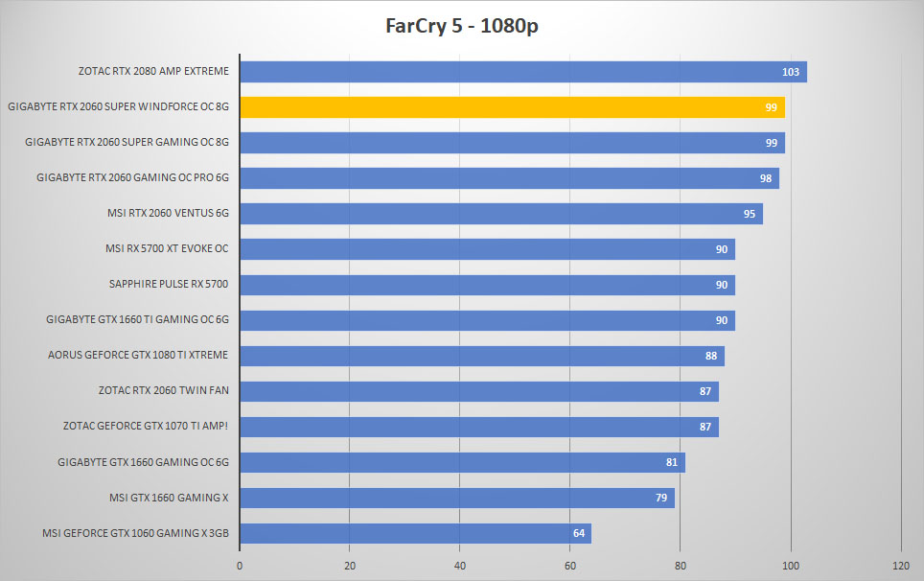Select the x-axis tick label 40
Viewport: 924px width, 581px height.
point(460,566)
